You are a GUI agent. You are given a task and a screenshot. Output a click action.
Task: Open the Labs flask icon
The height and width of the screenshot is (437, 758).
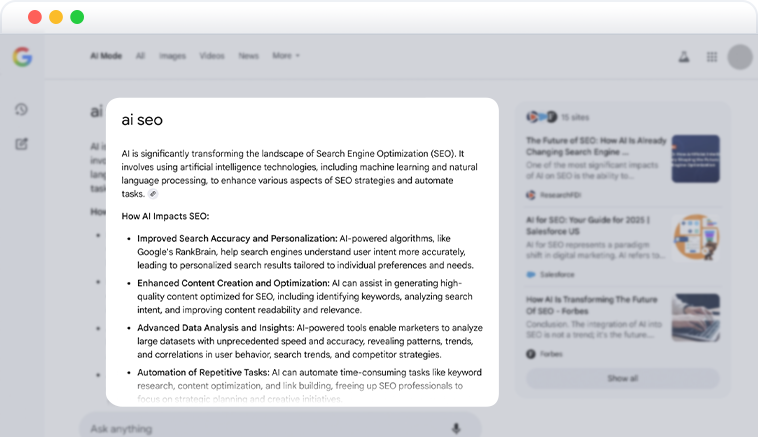pos(684,57)
